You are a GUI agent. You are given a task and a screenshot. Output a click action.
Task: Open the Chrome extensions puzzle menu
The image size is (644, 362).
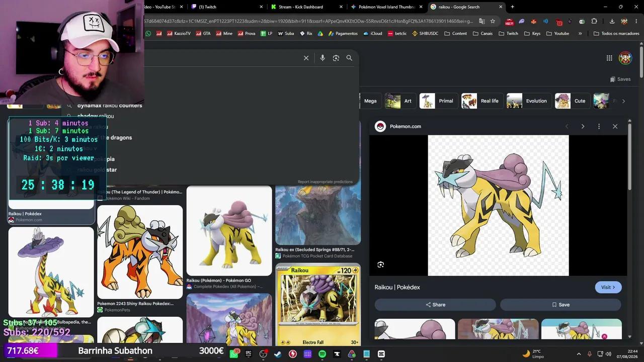(594, 21)
